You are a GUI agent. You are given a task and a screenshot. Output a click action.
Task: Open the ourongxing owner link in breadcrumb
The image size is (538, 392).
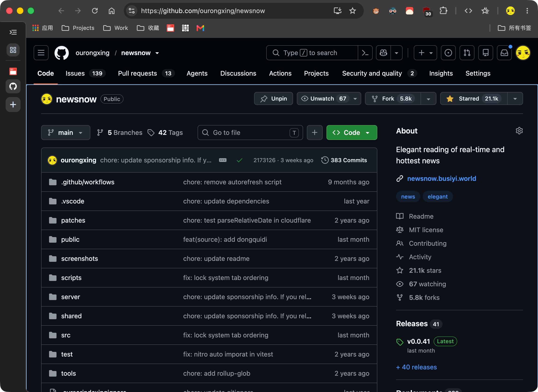tap(92, 53)
